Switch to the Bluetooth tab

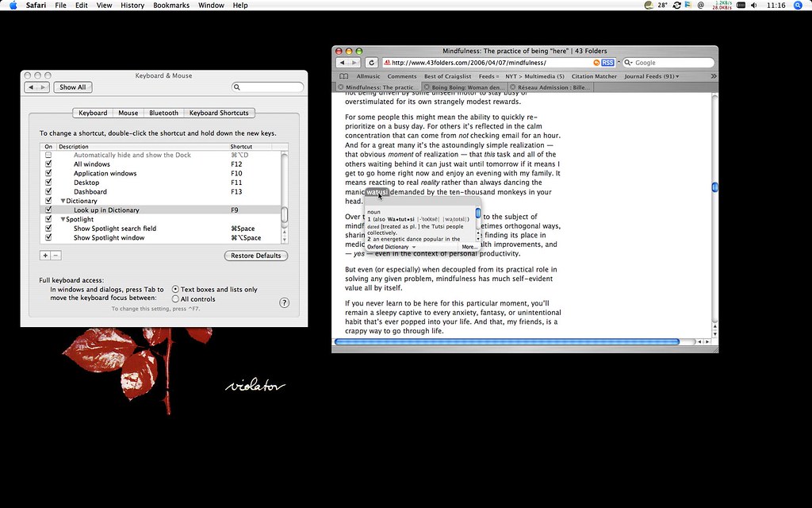(x=163, y=113)
